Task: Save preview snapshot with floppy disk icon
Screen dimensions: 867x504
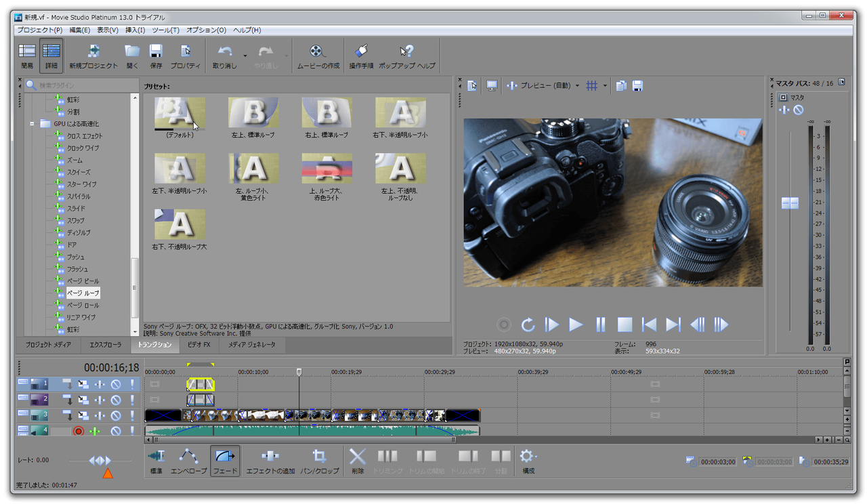Action: (637, 86)
